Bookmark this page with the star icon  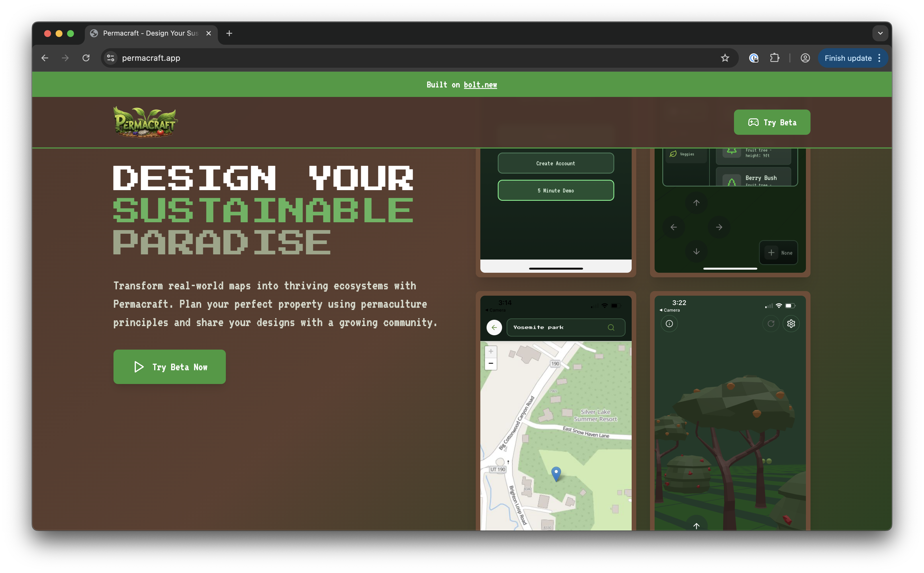[x=725, y=58]
